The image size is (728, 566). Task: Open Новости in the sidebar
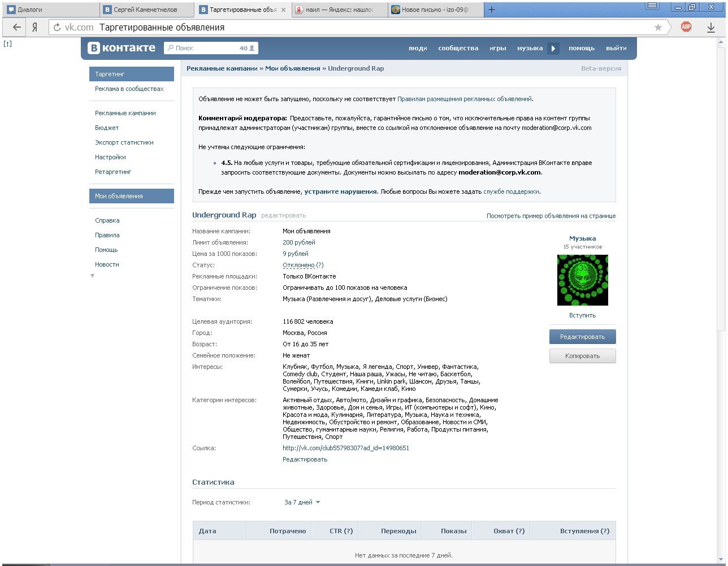(107, 264)
